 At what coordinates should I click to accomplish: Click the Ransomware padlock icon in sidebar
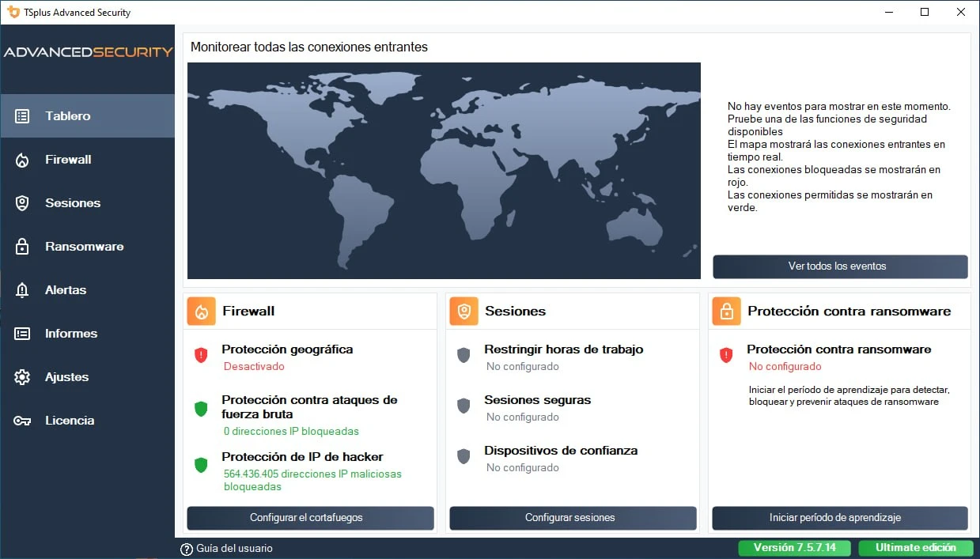(22, 247)
